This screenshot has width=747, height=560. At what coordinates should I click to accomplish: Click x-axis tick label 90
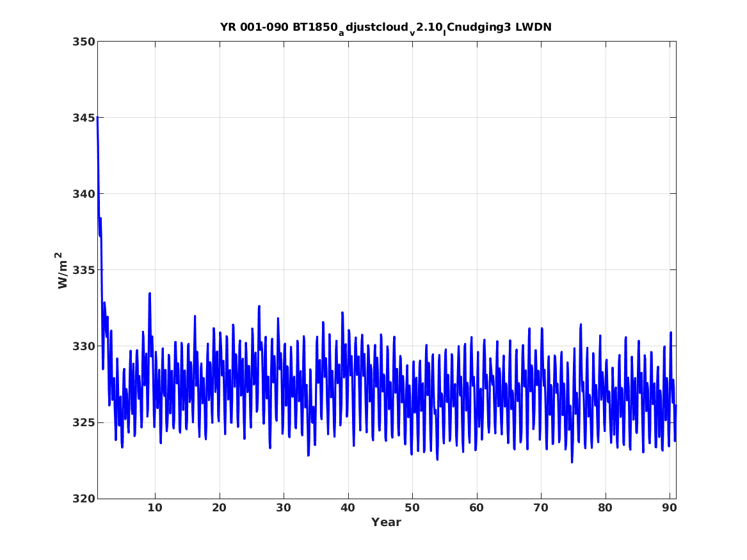click(670, 508)
